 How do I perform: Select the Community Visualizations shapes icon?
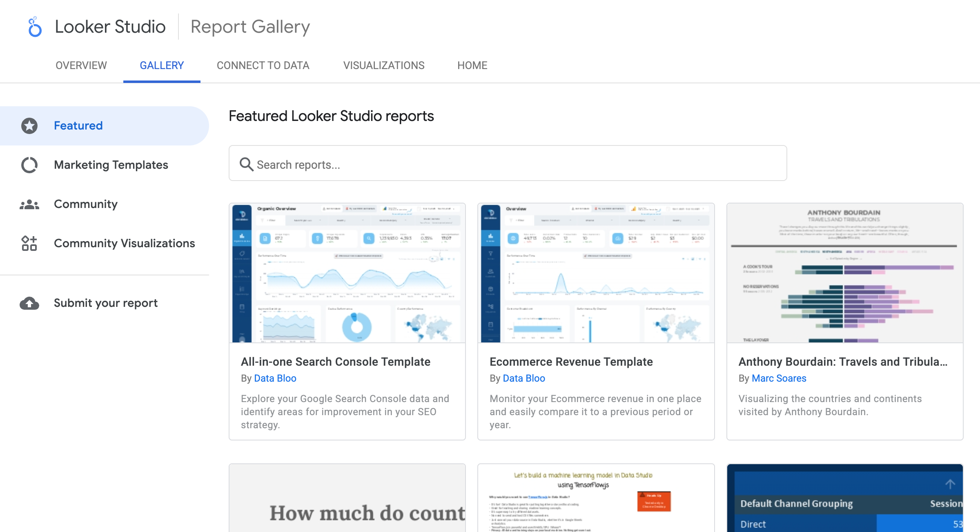click(x=29, y=243)
